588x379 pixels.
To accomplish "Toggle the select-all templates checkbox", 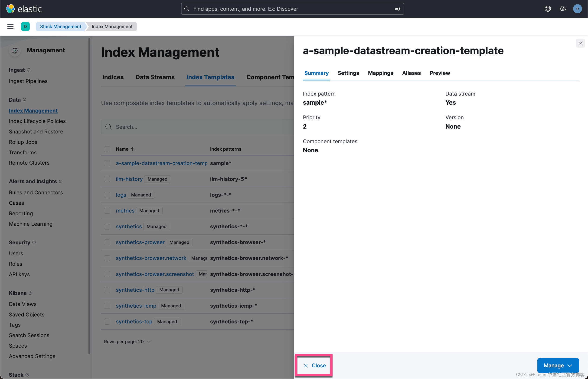I will [x=107, y=149].
